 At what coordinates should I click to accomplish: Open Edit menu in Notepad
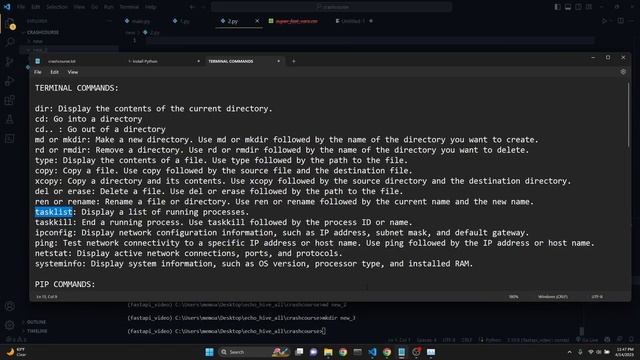(x=54, y=72)
